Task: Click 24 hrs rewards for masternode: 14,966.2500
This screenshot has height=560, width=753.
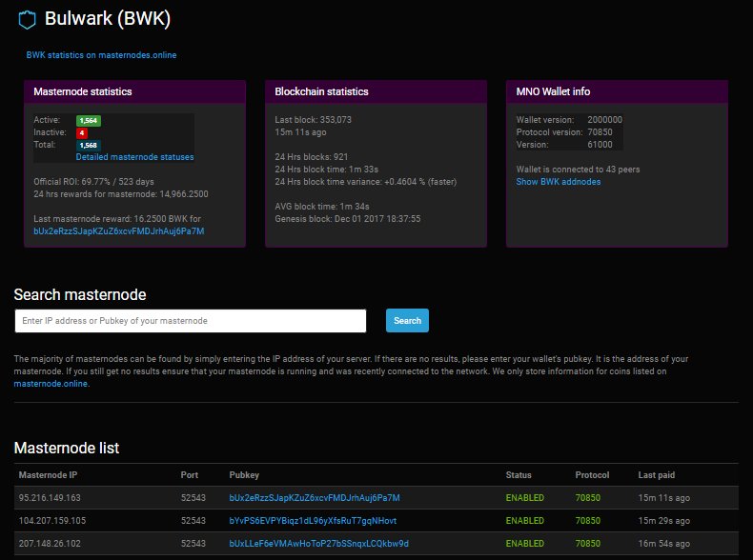Action: click(121, 194)
